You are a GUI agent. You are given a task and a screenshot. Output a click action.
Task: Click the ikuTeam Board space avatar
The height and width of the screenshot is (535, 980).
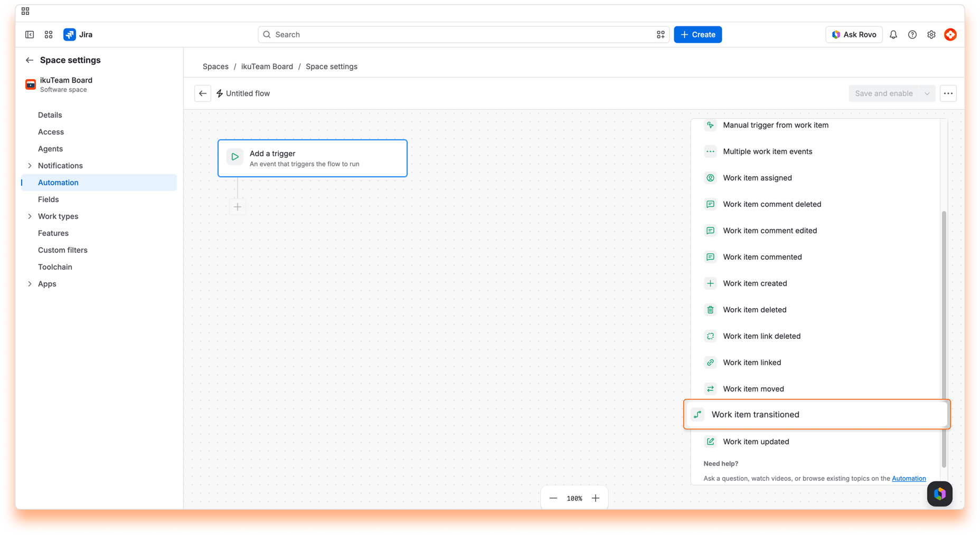tap(31, 84)
